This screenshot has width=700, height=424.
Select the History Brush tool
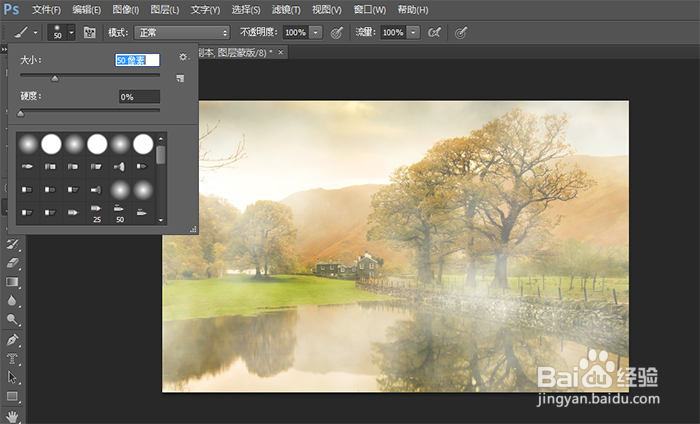(12, 244)
